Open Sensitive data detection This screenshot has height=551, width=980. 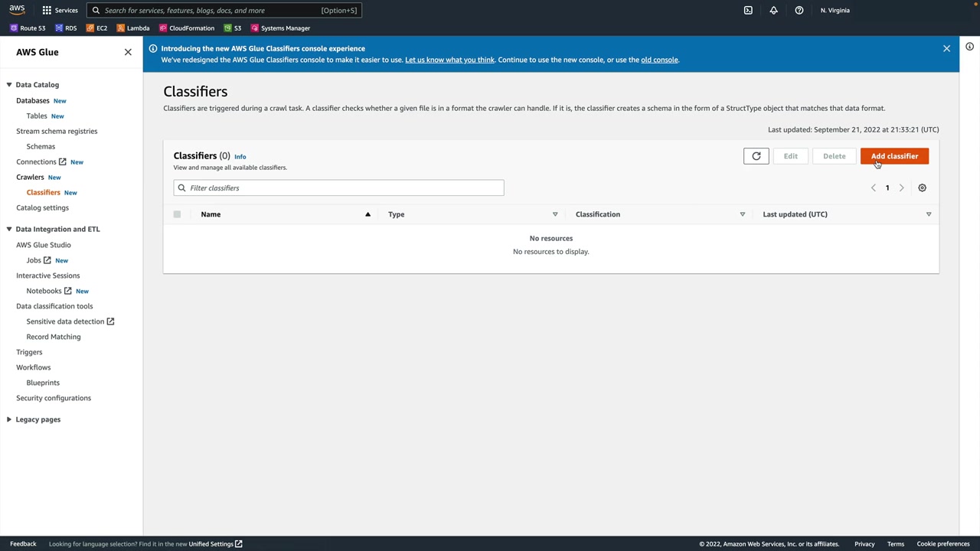(x=70, y=321)
